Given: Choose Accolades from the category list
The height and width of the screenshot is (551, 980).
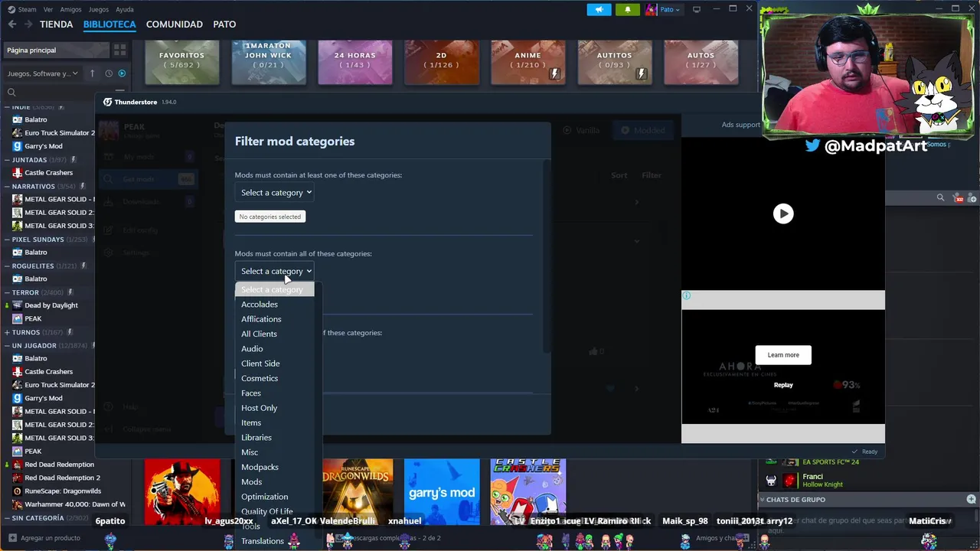Looking at the screenshot, I should (260, 305).
